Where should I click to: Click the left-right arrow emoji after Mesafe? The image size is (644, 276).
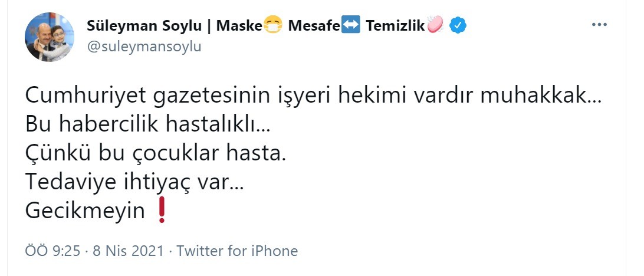(x=351, y=26)
